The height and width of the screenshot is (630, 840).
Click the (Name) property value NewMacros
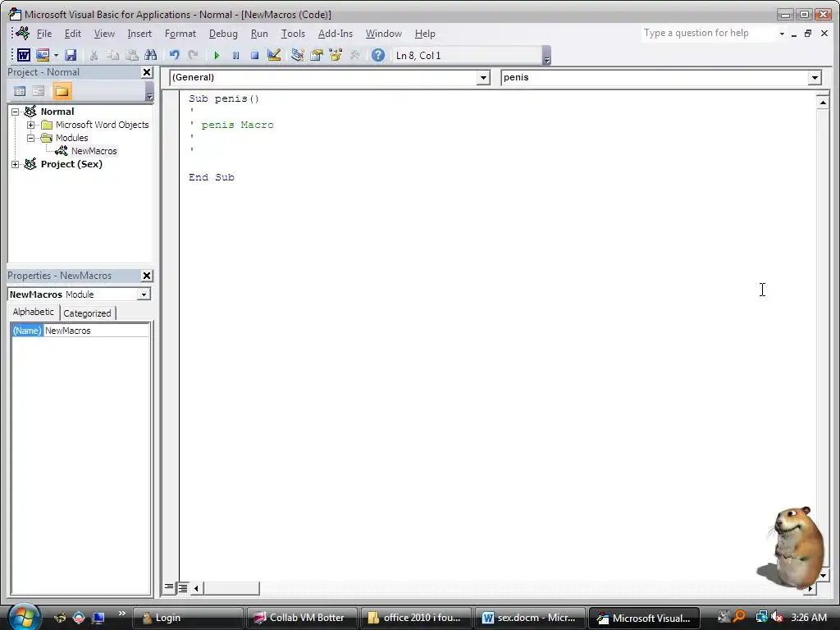coord(97,331)
